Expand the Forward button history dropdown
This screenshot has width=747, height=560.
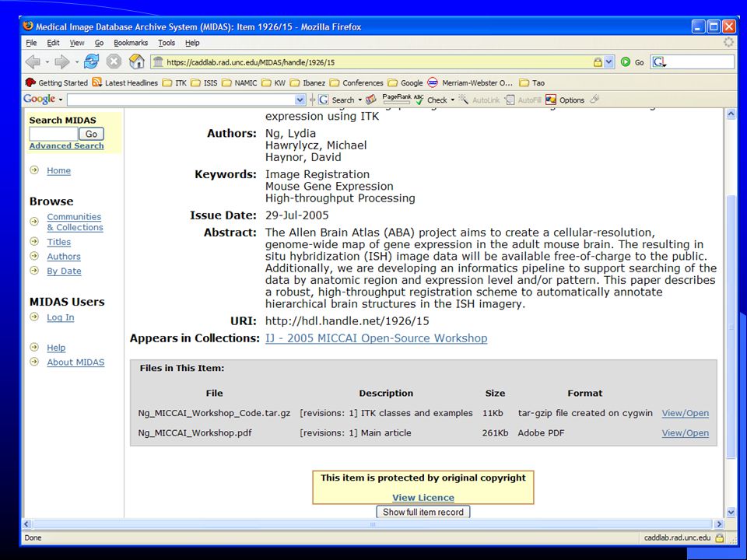[x=77, y=62]
